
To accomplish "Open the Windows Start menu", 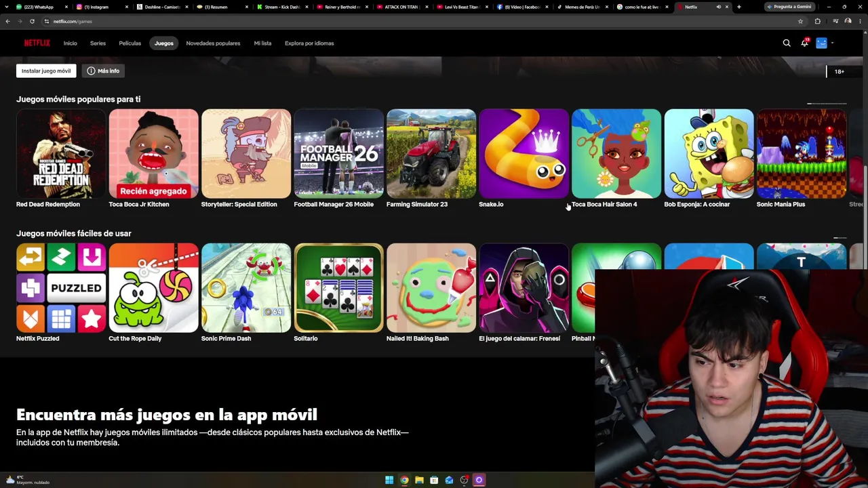I will click(x=389, y=480).
